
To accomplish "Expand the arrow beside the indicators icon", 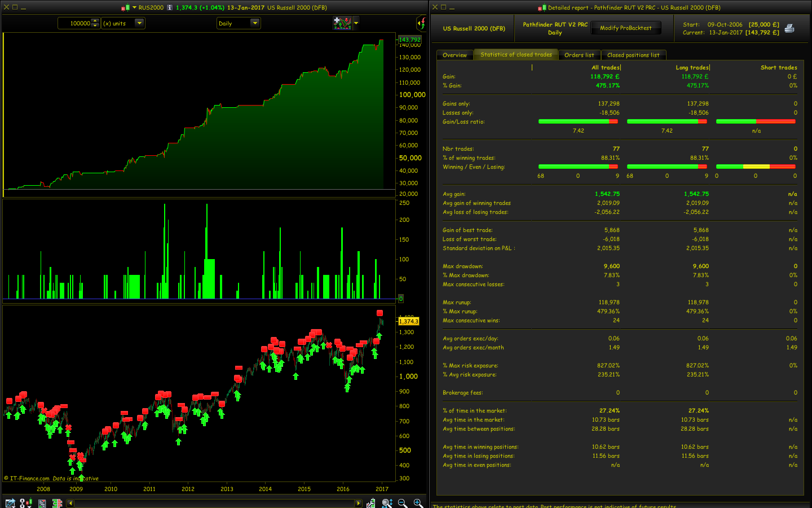I will 356,23.
